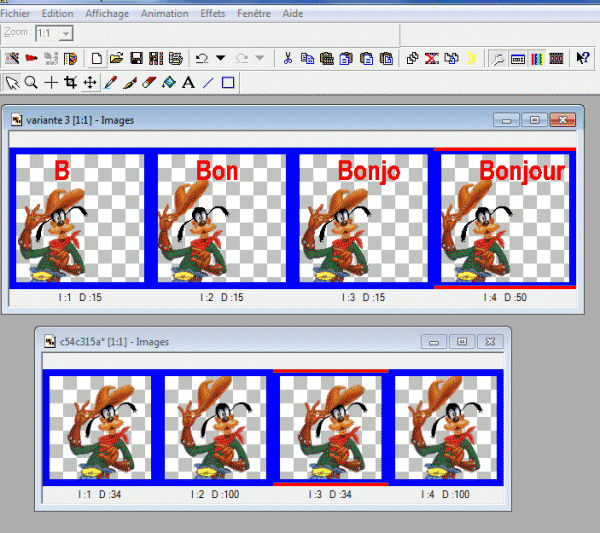Select frame 2 in the c54c315a window
This screenshot has height=533, width=600.
215,427
